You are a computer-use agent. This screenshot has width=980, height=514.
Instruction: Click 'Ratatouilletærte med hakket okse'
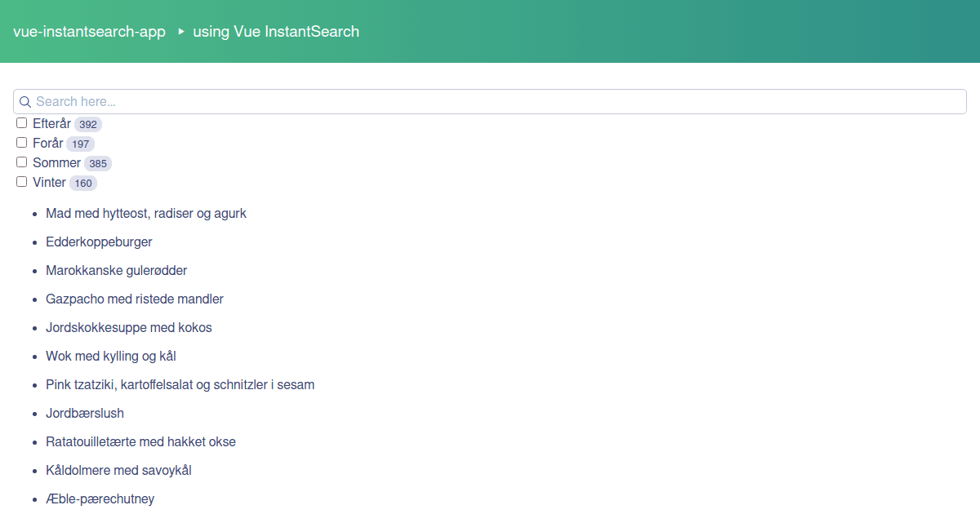click(140, 441)
